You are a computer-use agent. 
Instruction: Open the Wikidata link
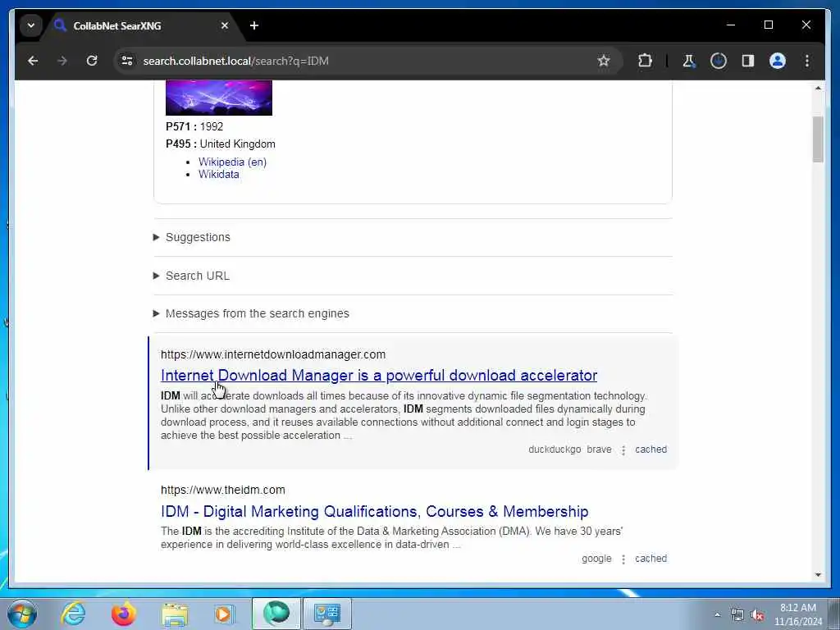tap(218, 174)
